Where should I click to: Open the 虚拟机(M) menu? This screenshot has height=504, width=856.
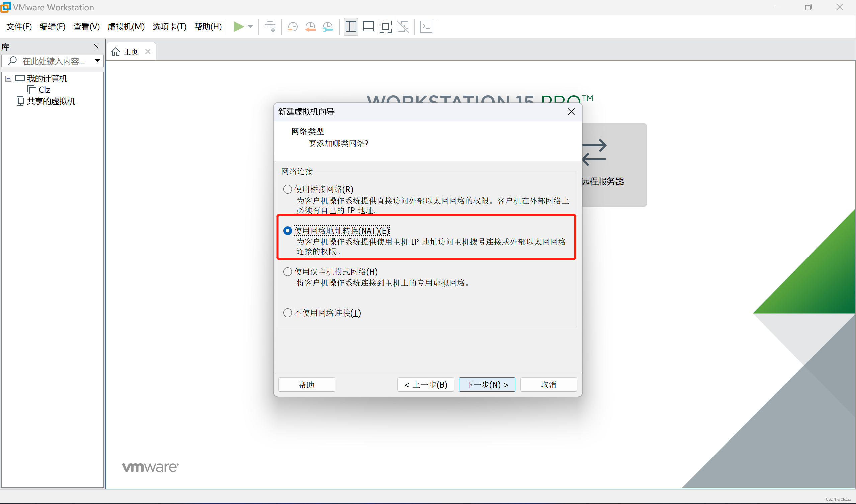[x=125, y=27]
